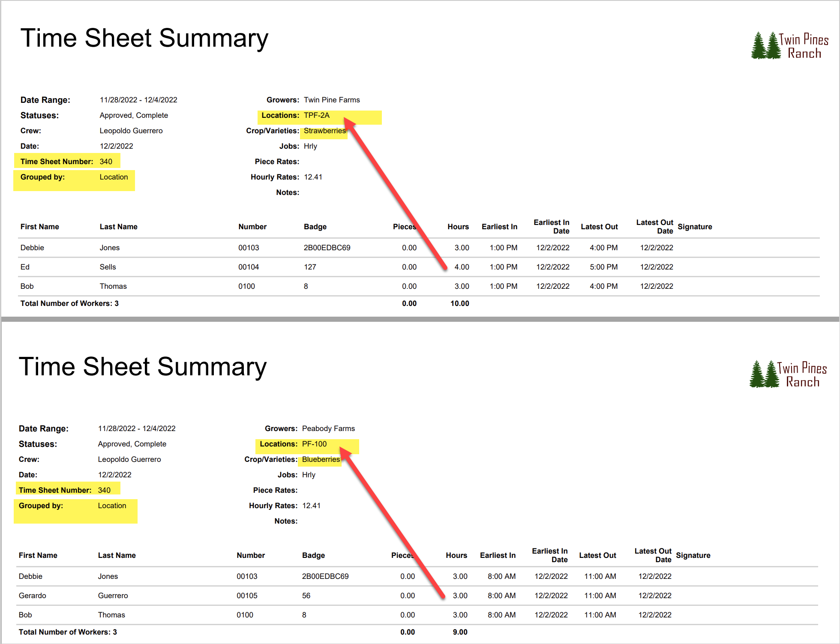Click the Blueberries crop variety text
This screenshot has width=840, height=644.
point(321,459)
